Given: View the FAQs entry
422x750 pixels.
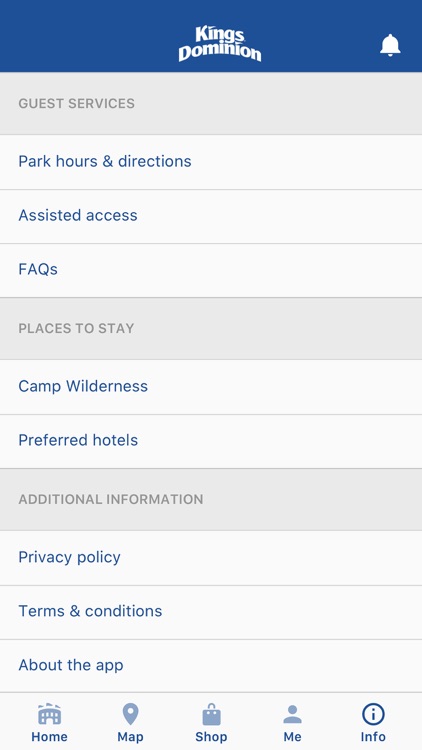Looking at the screenshot, I should pyautogui.click(x=211, y=270).
